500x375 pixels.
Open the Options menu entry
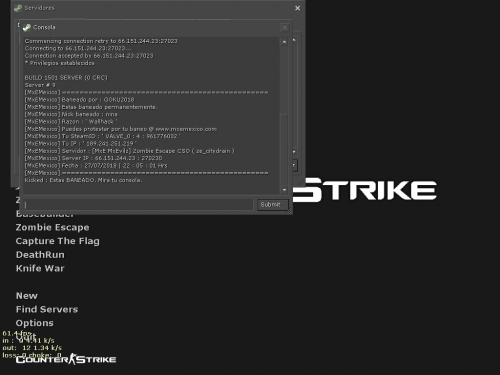(x=34, y=323)
